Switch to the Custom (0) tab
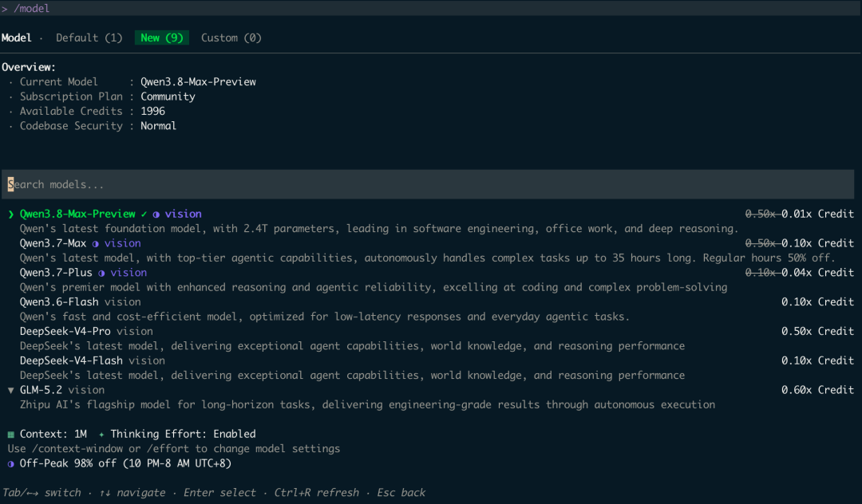 point(231,38)
